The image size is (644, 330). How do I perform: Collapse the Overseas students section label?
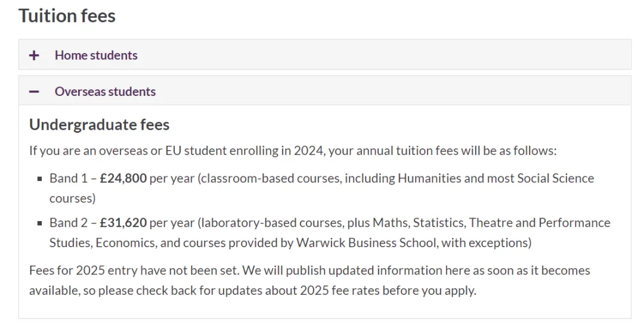(x=105, y=92)
